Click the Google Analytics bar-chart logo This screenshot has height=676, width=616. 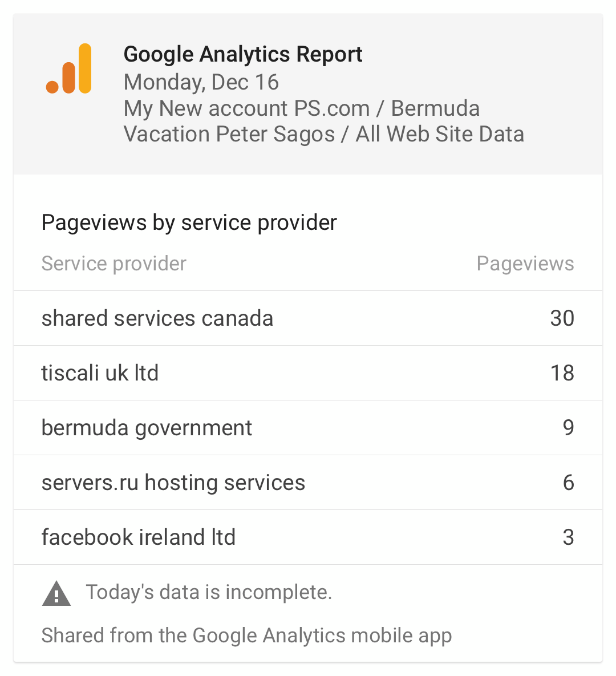tap(68, 68)
